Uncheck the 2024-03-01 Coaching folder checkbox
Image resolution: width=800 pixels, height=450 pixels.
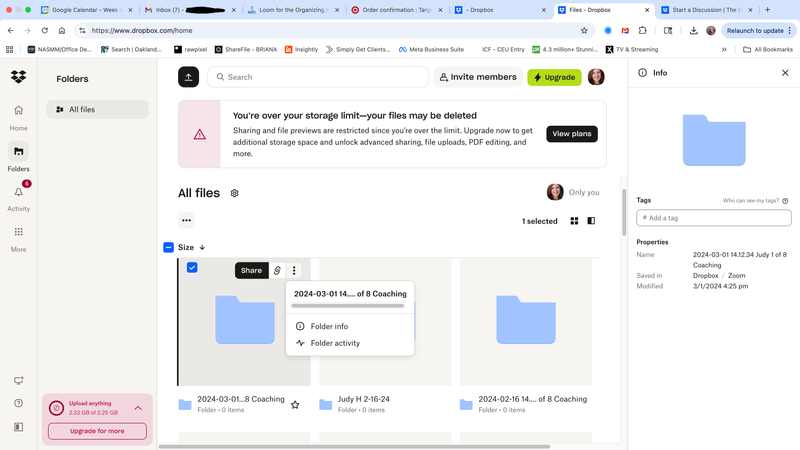(x=192, y=267)
